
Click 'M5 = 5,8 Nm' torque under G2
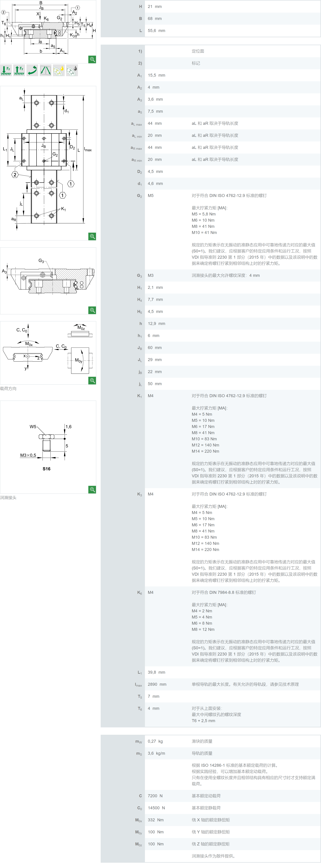pyautogui.click(x=204, y=214)
